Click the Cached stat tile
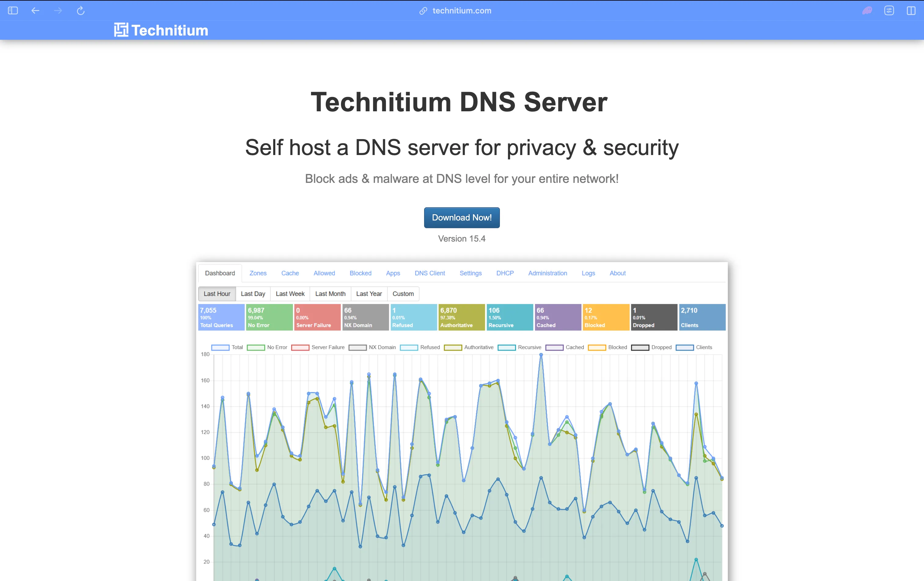Viewport: 924px width, 581px height. coord(558,317)
